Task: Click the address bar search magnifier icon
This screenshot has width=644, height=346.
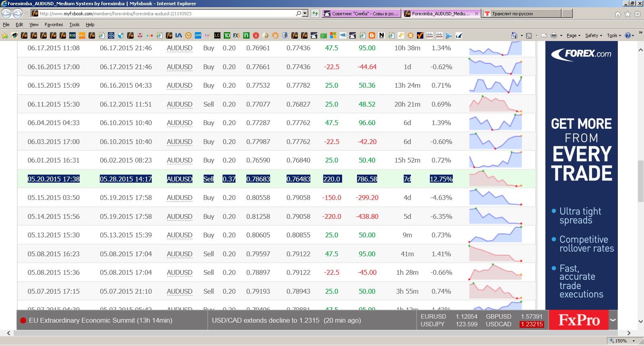Action: click(298, 13)
